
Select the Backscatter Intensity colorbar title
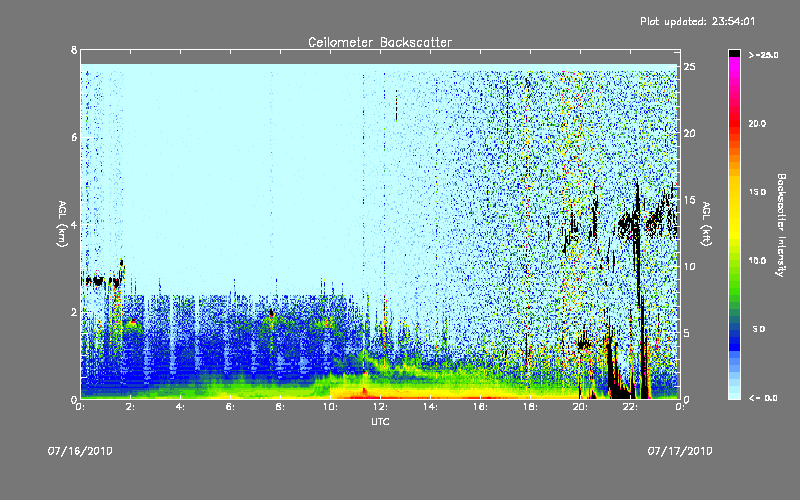pos(781,225)
